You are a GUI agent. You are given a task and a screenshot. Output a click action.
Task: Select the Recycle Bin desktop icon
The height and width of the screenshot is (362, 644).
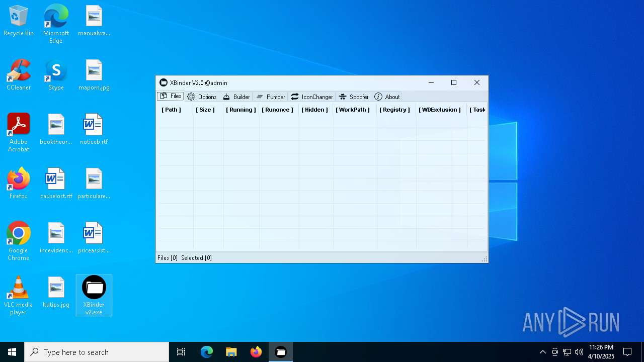click(19, 21)
